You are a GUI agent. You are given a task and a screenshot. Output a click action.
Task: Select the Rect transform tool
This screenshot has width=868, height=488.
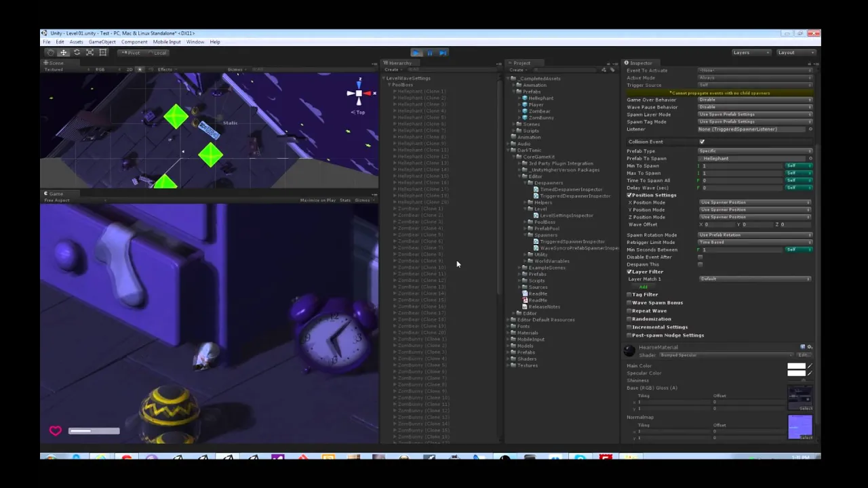pos(103,52)
